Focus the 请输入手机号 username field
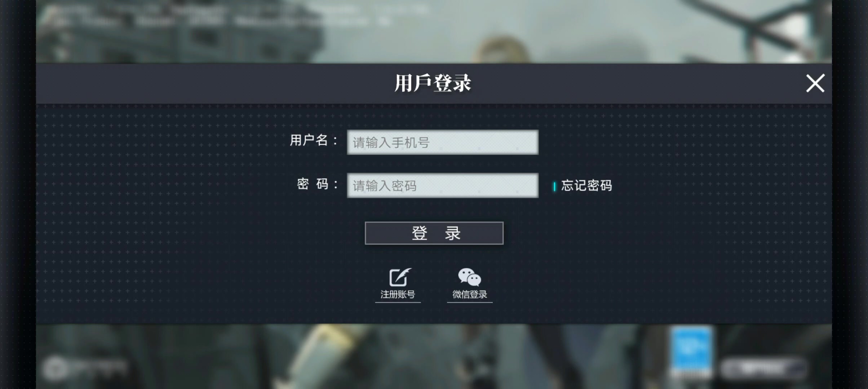This screenshot has width=868, height=389. coord(443,142)
